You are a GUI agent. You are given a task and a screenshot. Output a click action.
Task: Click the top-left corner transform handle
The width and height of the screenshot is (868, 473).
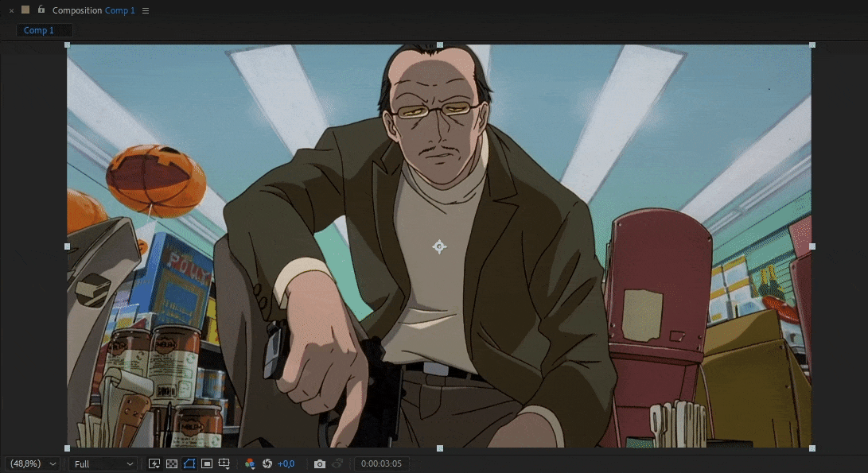pyautogui.click(x=68, y=45)
